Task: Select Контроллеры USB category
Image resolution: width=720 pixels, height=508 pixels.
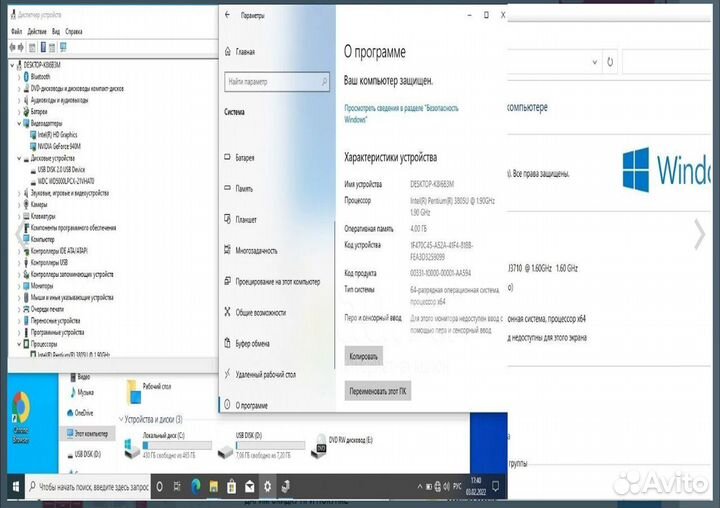Action: (49, 262)
